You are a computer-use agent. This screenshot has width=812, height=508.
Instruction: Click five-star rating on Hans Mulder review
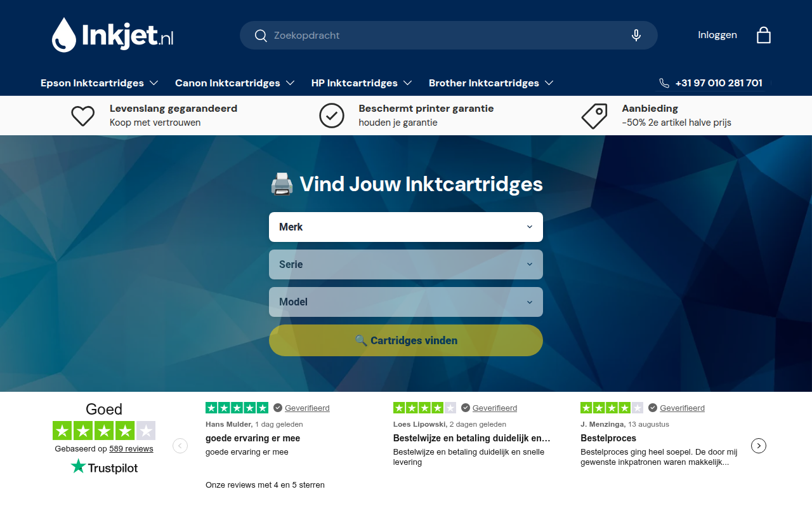click(237, 408)
